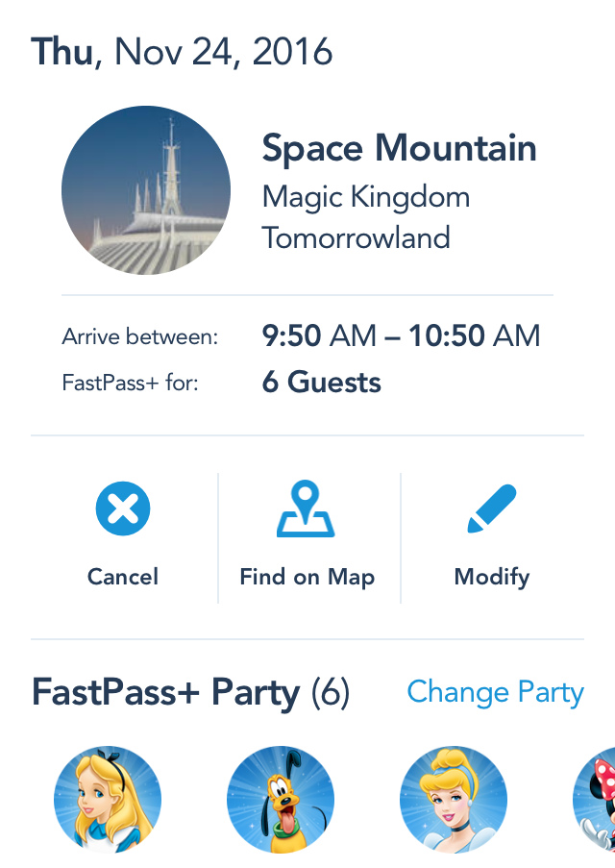Tap the 6 Guests count

322,382
